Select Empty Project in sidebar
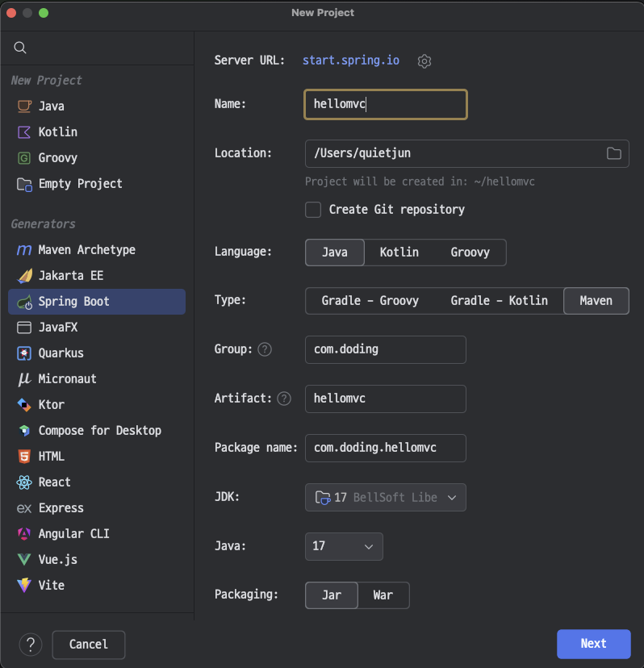 (x=97, y=184)
